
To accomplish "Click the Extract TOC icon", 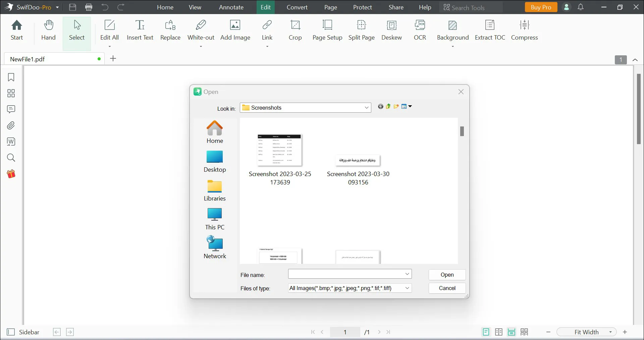I will point(490,30).
